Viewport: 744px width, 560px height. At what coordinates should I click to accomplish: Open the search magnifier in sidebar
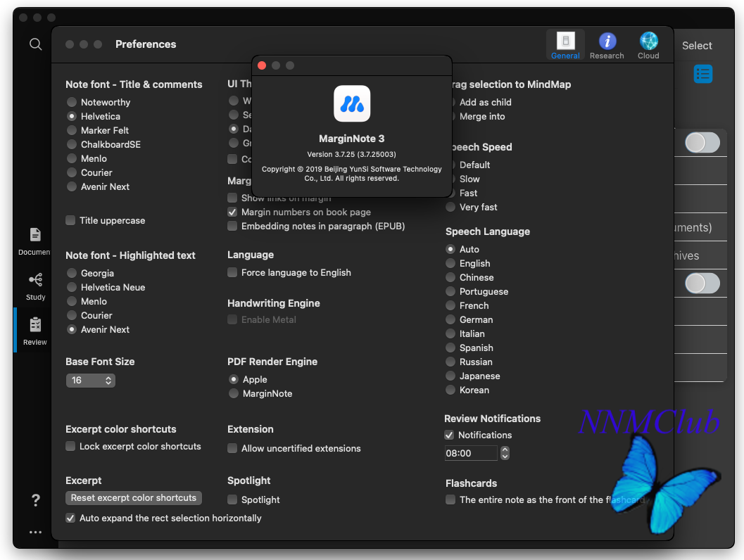(x=36, y=44)
